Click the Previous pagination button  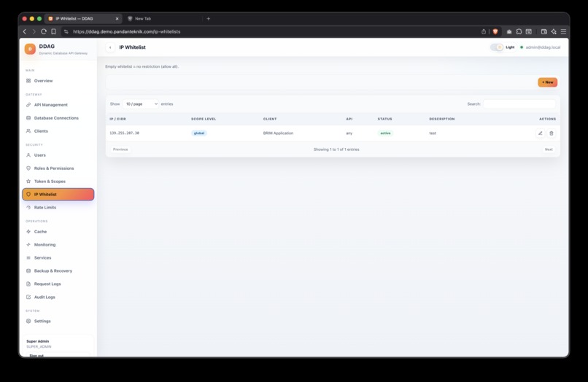[120, 149]
